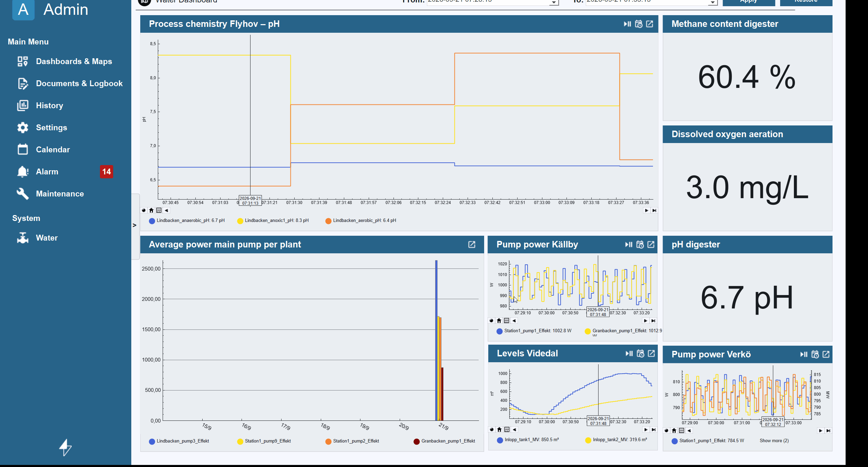Toggle play/pause on Process chemistry Flyhov chart

627,24
